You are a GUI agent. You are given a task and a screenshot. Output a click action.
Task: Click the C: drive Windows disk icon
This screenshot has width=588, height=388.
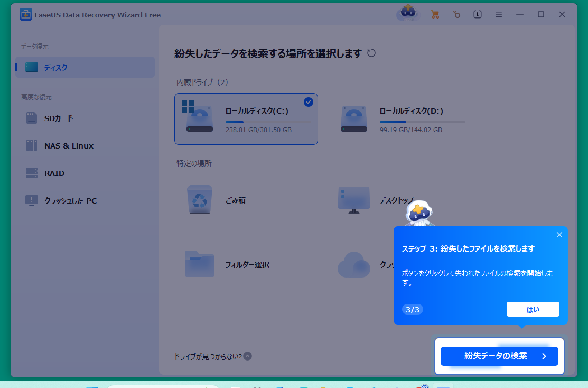197,116
